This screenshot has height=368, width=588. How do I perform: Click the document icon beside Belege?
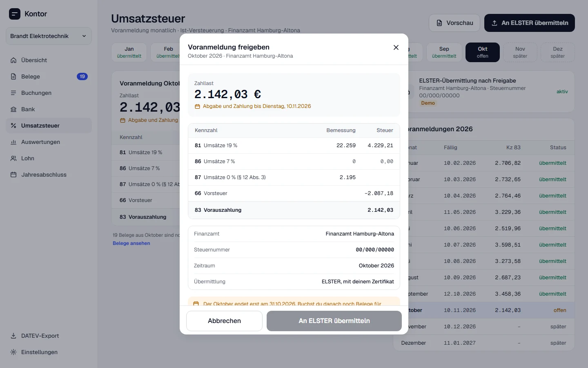tap(13, 76)
